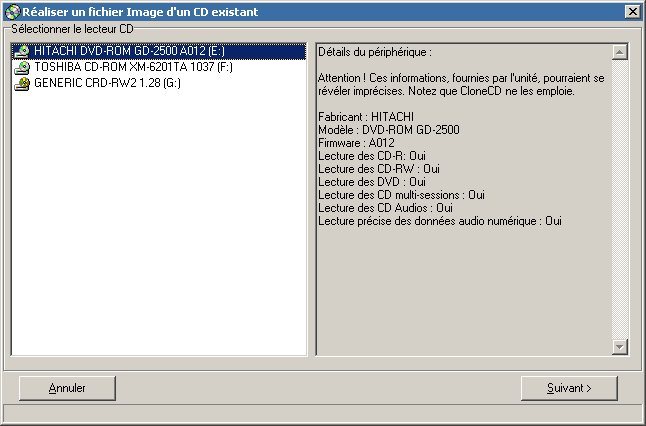646x426 pixels.
Task: Select HITACHI DVD-ROM GD-2500 A012 (E:)
Action: coord(159,51)
